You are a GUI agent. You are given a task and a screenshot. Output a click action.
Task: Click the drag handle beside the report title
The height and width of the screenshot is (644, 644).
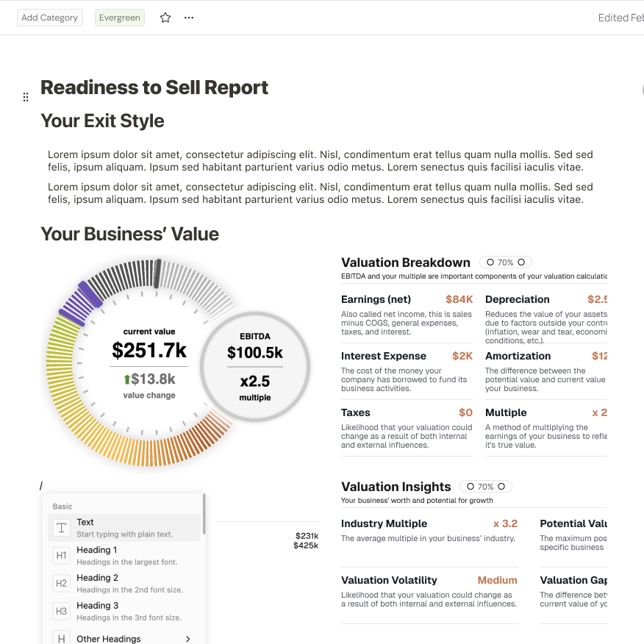pos(26,96)
